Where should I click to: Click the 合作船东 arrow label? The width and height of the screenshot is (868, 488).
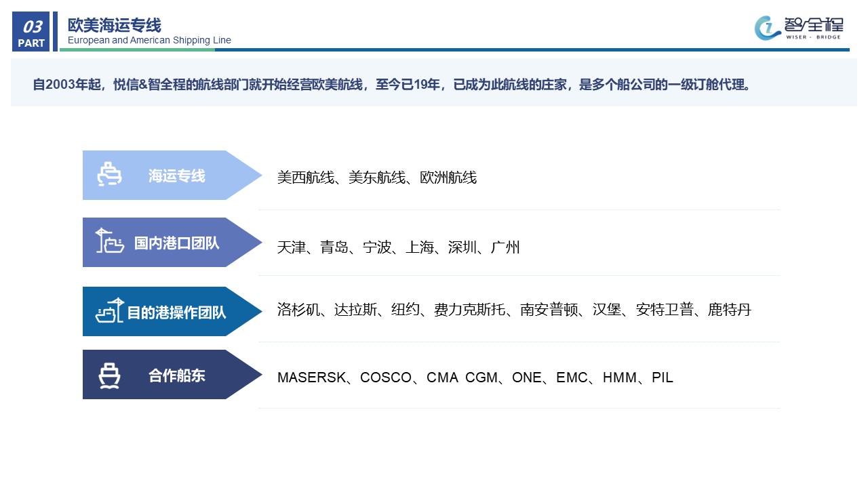172,374
